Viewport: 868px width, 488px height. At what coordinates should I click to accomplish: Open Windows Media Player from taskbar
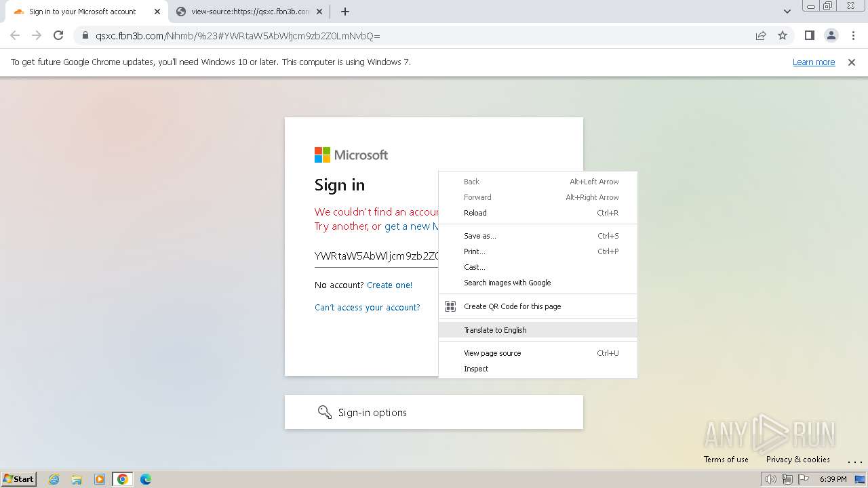coord(100,479)
